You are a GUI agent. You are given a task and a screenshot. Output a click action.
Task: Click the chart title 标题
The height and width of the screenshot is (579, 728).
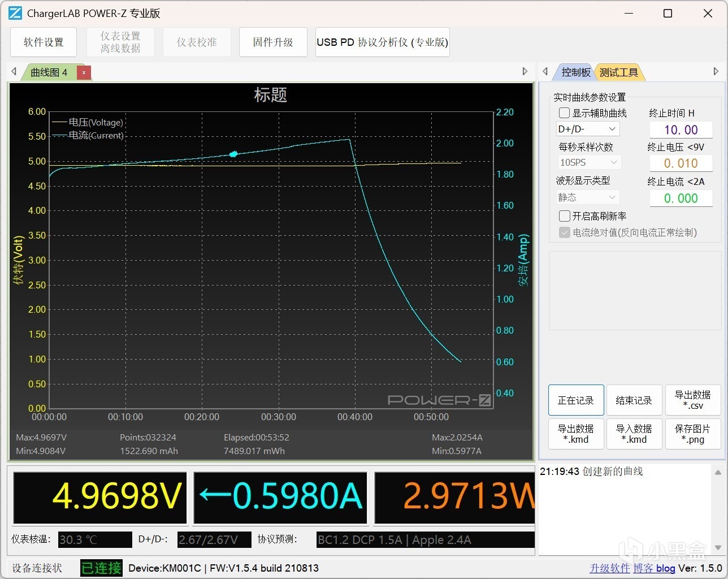[x=271, y=94]
